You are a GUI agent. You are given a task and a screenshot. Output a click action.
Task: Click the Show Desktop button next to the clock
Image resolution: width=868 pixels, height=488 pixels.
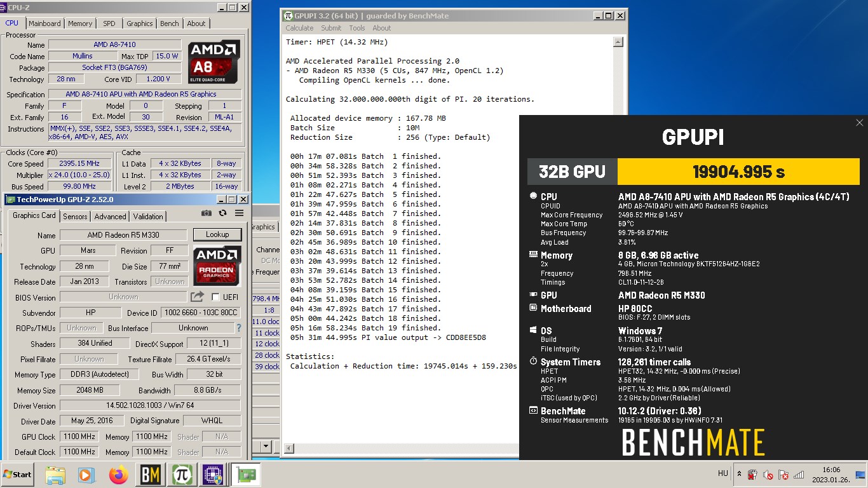coord(861,475)
